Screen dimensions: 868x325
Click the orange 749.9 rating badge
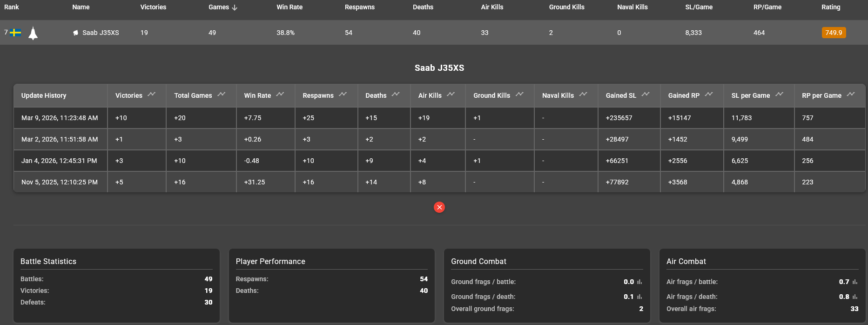coord(833,33)
